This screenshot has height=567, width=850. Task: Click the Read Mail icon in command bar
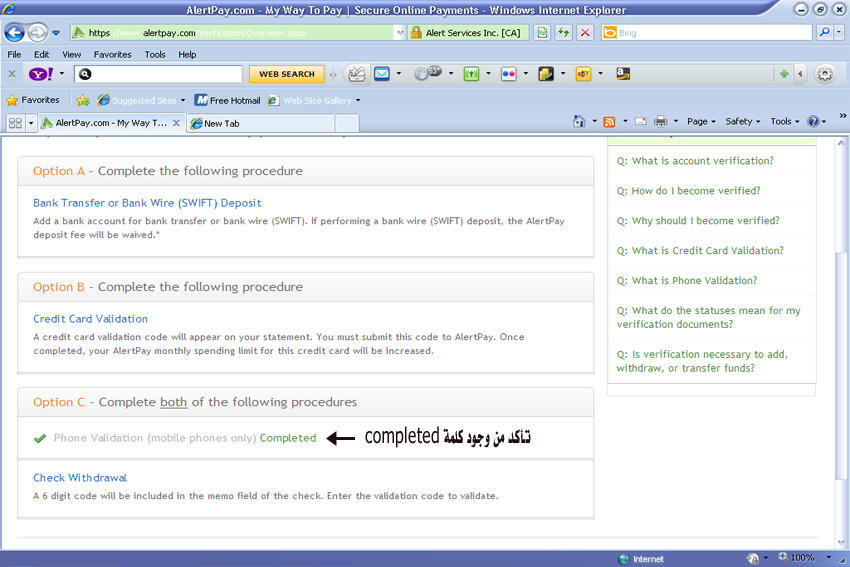pyautogui.click(x=641, y=121)
